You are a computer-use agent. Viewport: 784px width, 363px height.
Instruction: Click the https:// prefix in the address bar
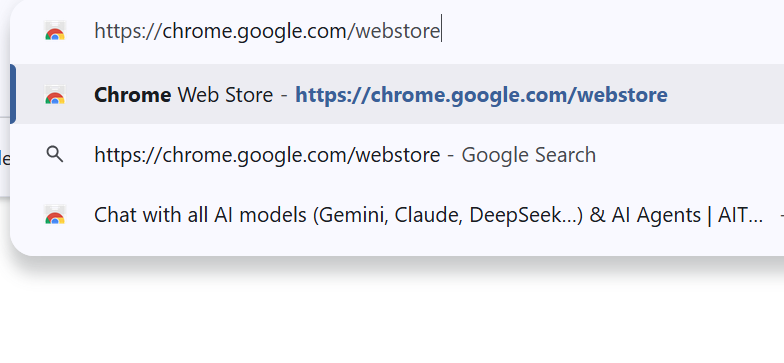128,31
